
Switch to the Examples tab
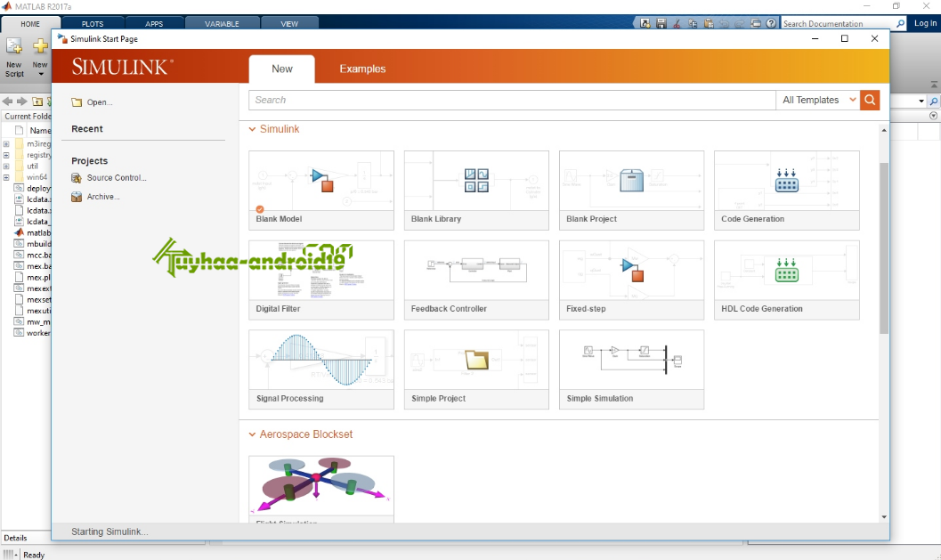click(362, 69)
